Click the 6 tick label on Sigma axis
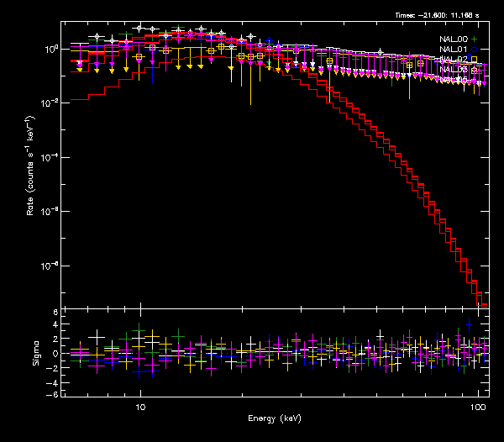Screen dimensions: 504x442 (x=55, y=313)
